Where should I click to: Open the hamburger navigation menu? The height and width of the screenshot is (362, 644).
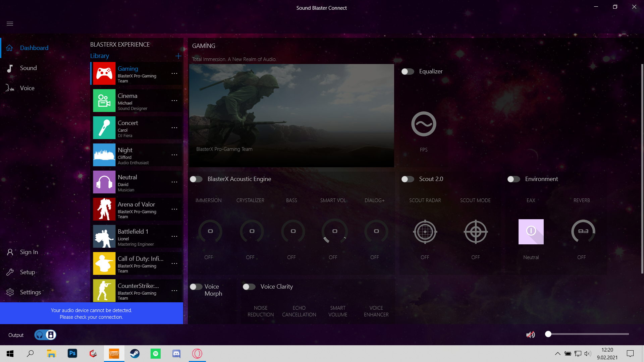tap(10, 23)
